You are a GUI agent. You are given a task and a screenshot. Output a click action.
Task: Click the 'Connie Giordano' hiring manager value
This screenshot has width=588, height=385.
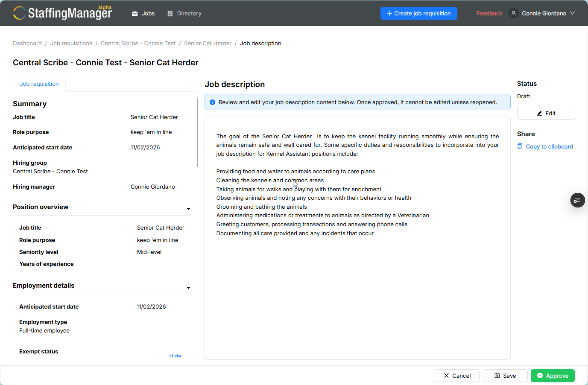click(x=153, y=187)
